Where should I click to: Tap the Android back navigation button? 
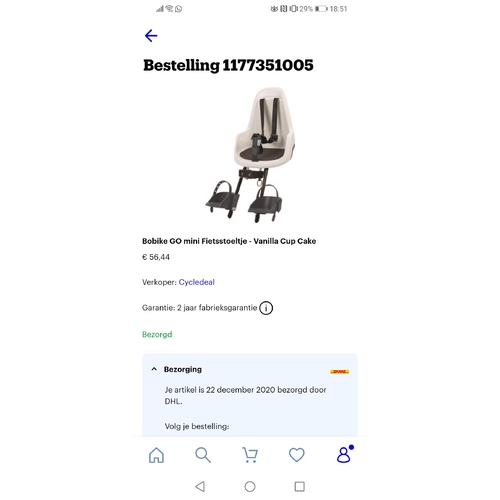pyautogui.click(x=200, y=487)
